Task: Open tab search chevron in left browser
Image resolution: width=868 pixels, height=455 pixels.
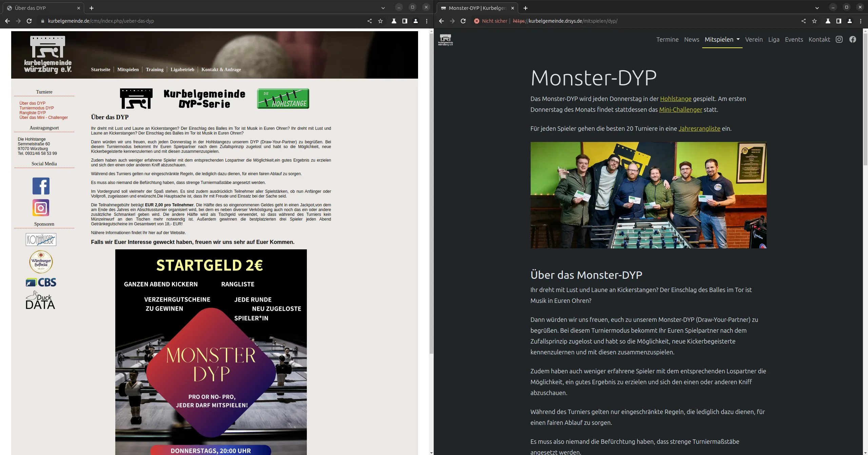Action: pos(383,8)
